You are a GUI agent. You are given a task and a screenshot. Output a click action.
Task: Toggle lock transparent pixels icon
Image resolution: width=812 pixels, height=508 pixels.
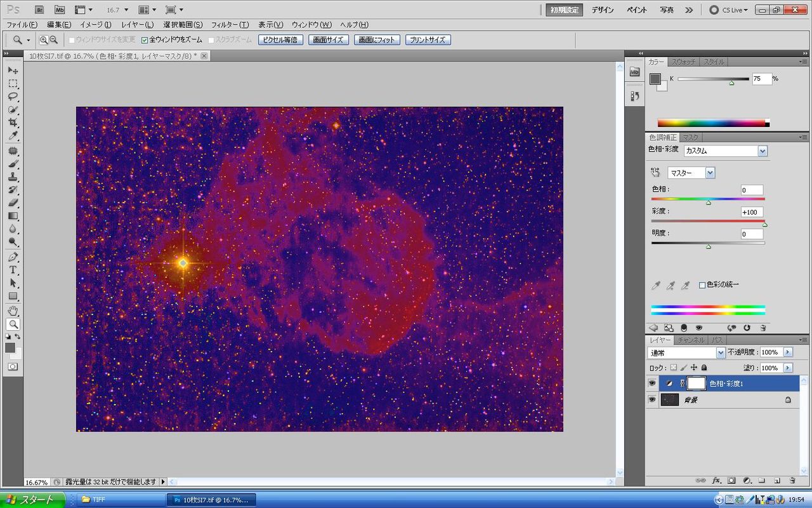tap(674, 368)
